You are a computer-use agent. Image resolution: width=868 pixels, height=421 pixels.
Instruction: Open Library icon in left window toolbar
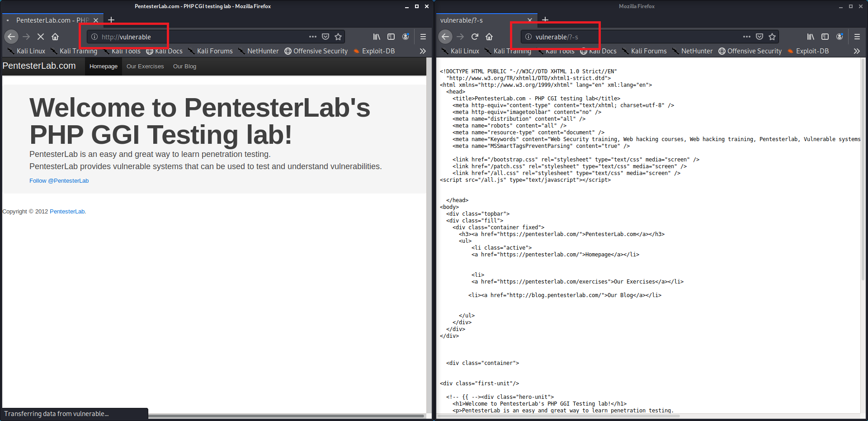click(x=377, y=37)
